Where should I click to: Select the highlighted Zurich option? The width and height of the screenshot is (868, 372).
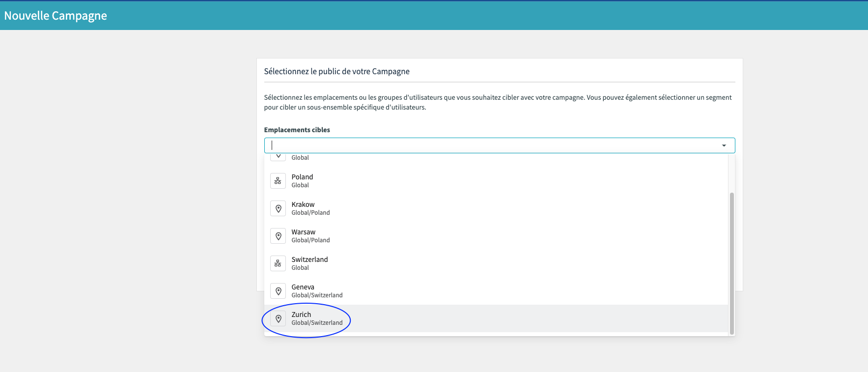point(301,315)
